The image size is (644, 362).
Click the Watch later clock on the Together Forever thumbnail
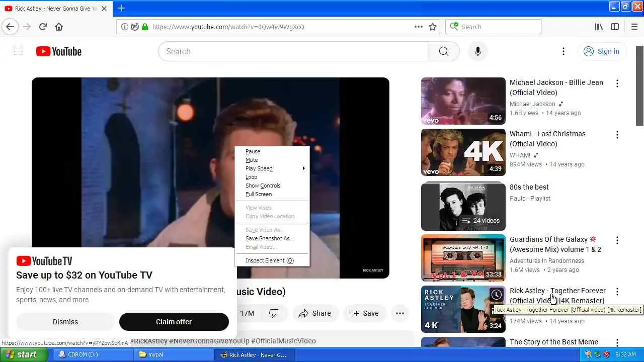coord(496,295)
